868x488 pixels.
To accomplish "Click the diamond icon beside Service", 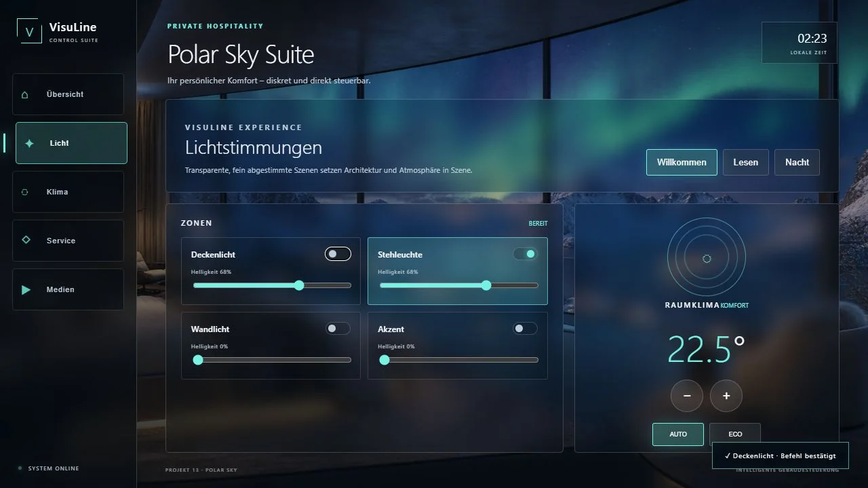I will click(x=26, y=240).
